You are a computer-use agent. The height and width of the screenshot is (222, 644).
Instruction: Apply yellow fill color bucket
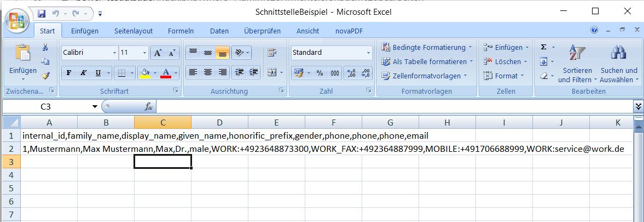[145, 73]
